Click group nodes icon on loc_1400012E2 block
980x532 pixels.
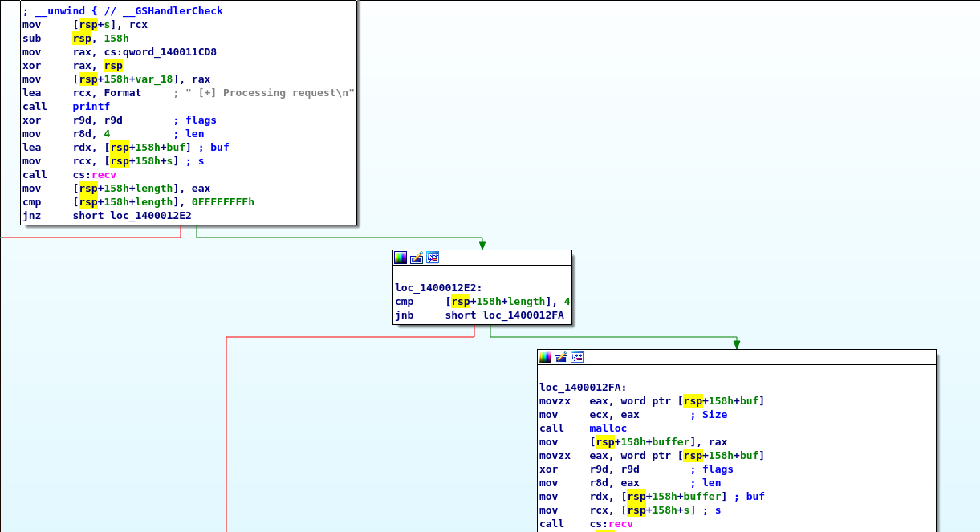click(x=433, y=258)
